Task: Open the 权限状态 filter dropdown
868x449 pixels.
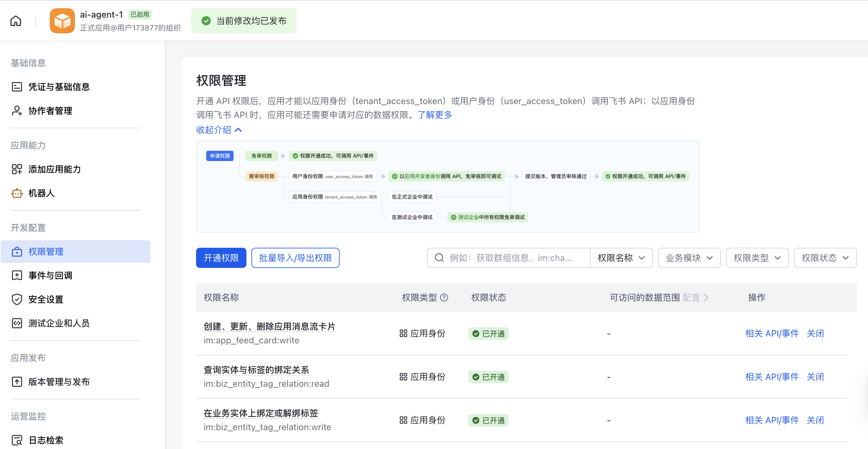Action: (x=825, y=258)
